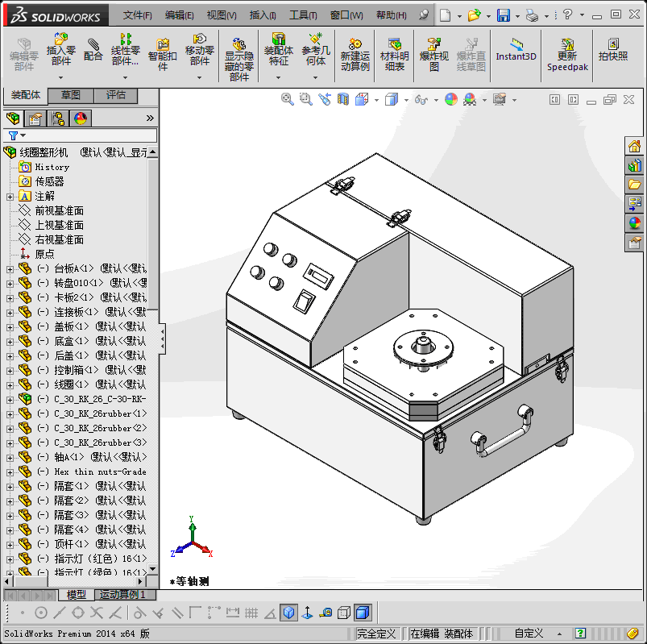Expand 台板A<1> component node

tap(10, 269)
